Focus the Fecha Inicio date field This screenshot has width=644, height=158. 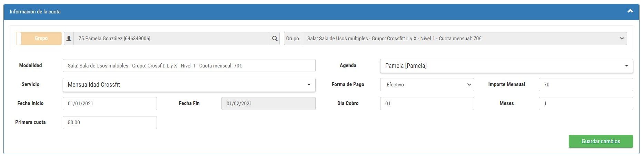pyautogui.click(x=110, y=104)
